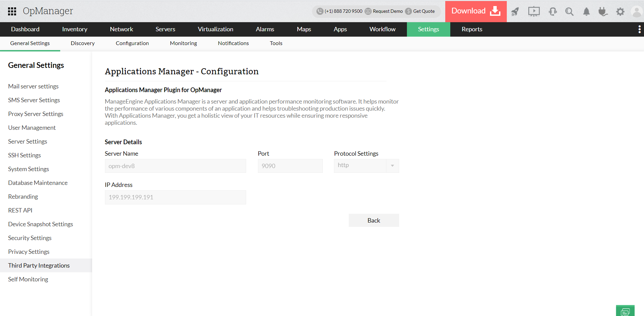Go to the Dashboard menu
This screenshot has width=644, height=316.
pos(25,30)
